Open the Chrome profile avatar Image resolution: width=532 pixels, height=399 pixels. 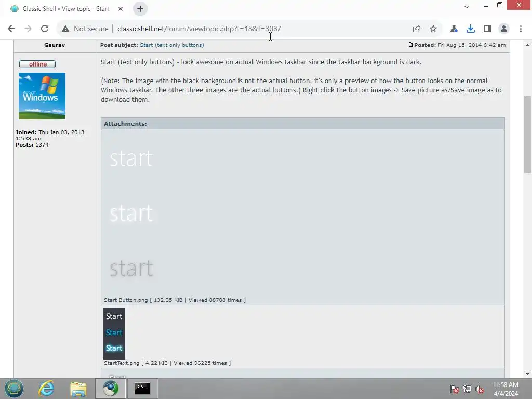click(504, 29)
